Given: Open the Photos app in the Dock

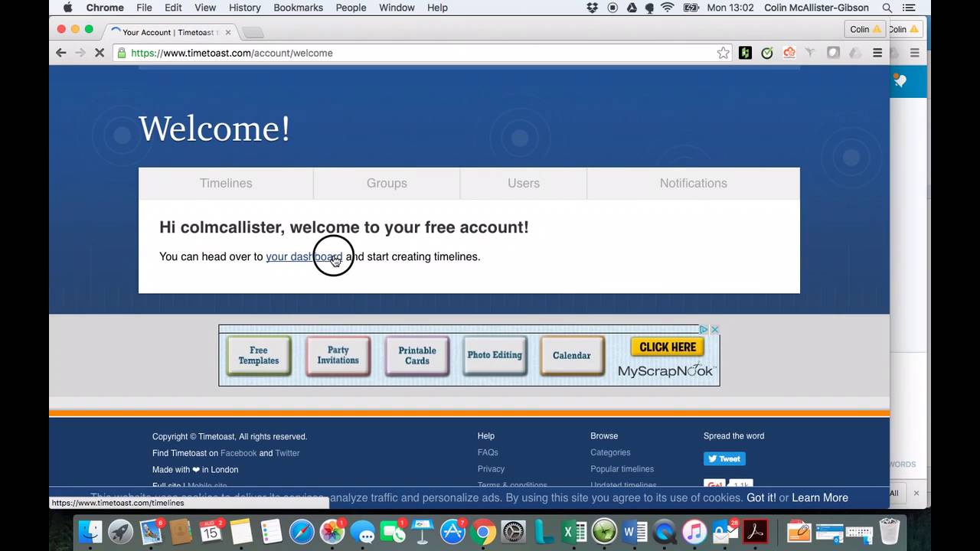Looking at the screenshot, I should tap(332, 531).
